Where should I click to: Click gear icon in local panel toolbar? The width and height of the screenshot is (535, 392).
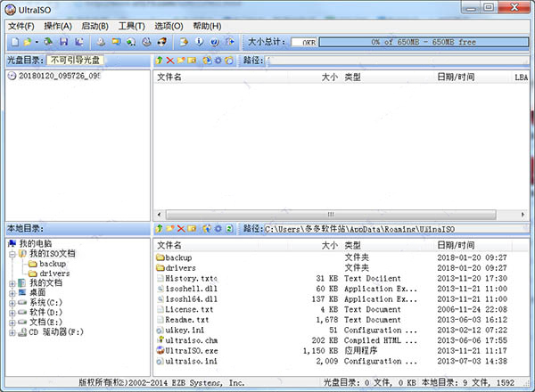tap(218, 228)
